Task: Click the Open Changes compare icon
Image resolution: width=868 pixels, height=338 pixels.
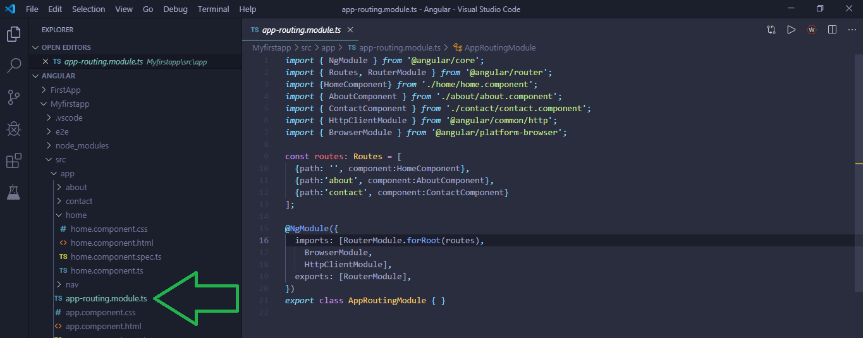Action: (x=771, y=30)
